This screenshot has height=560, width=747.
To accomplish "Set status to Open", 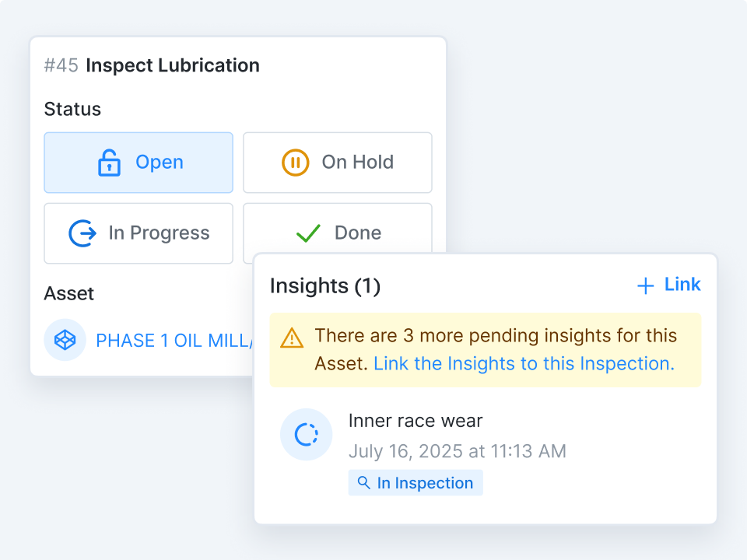I will tap(139, 163).
